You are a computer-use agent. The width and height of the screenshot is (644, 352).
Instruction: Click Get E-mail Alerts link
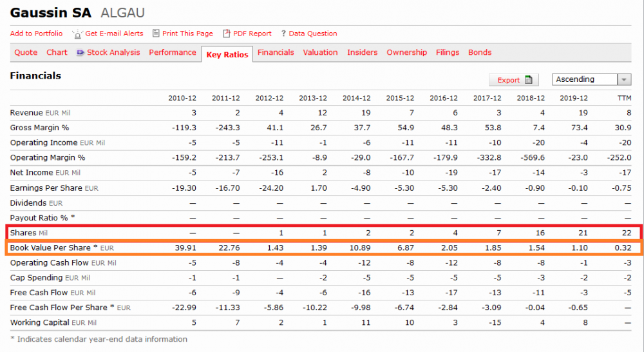pos(114,34)
